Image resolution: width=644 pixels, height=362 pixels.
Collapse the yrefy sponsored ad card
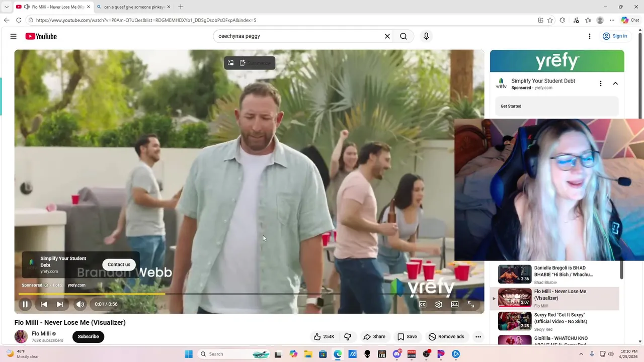point(615,83)
